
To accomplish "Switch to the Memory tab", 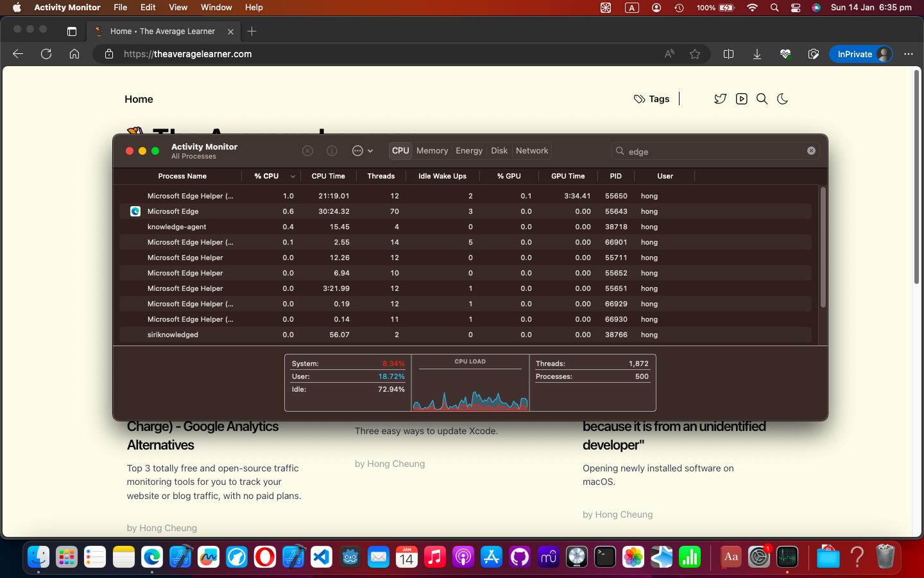I will [x=432, y=150].
